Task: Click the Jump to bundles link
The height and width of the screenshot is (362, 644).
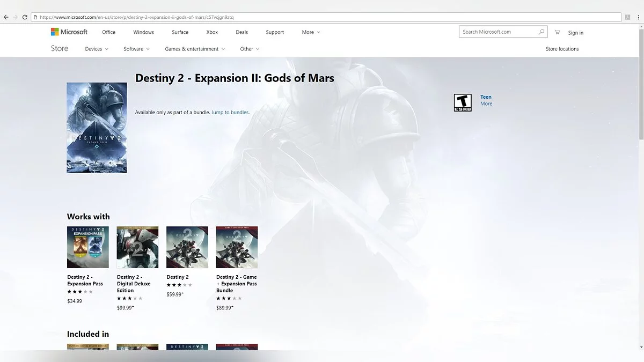Action: coord(230,113)
